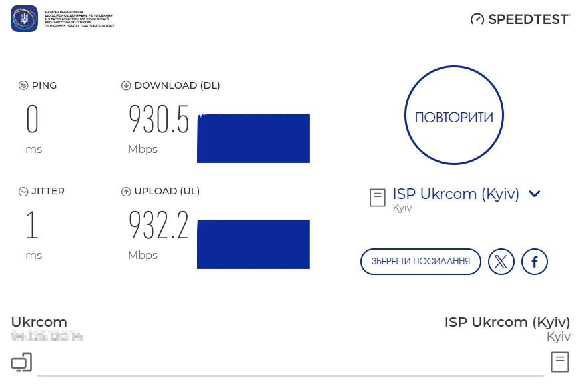
Task: Click the server icon beside ISP Ukrcom
Action: (x=378, y=197)
